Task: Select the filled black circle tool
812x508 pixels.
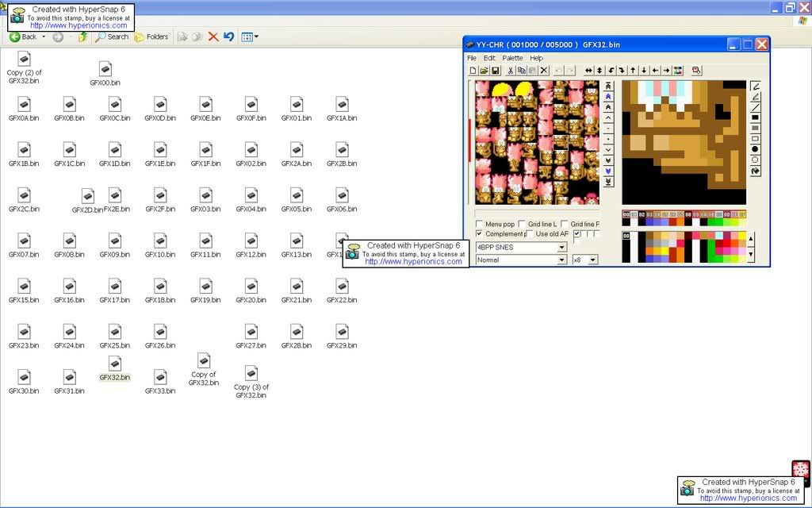Action: point(755,148)
